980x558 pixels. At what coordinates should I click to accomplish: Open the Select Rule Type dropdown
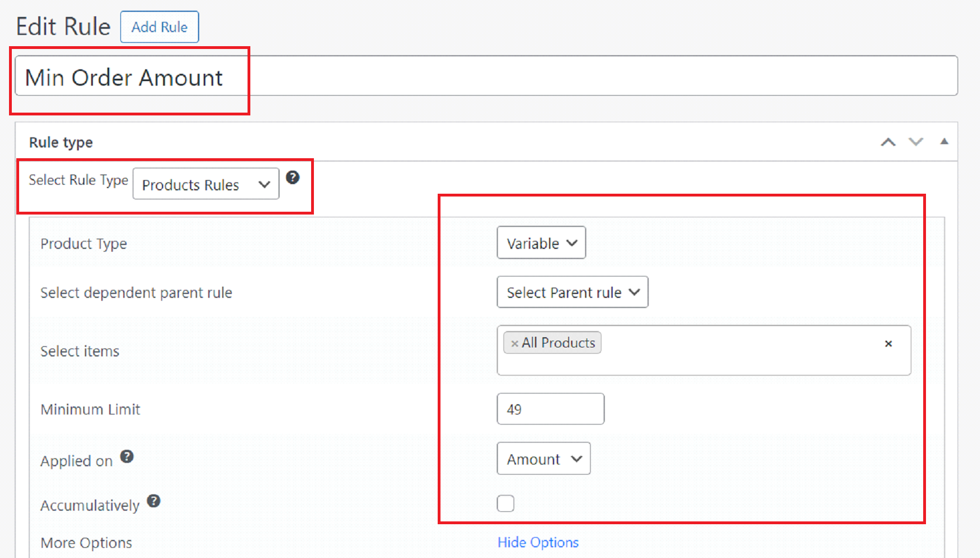(205, 184)
